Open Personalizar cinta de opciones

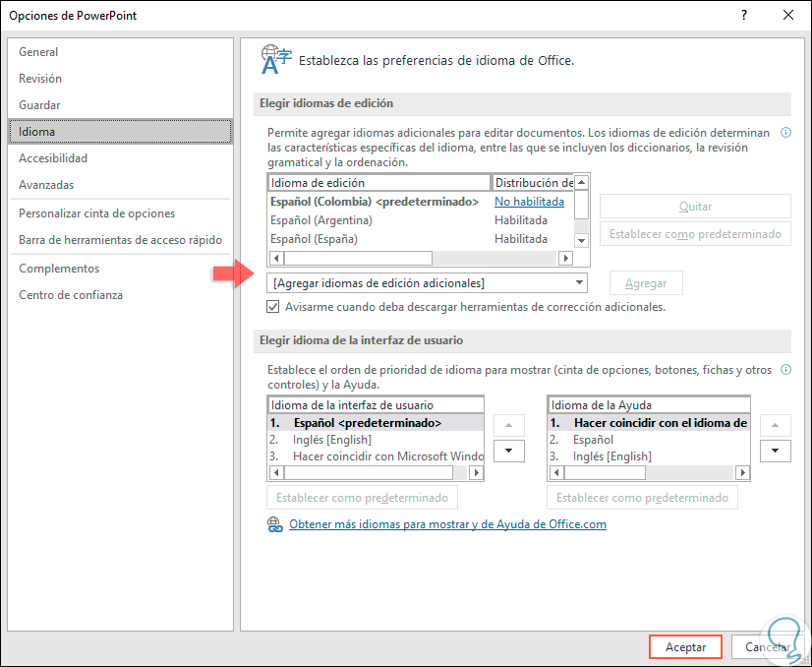(120, 213)
